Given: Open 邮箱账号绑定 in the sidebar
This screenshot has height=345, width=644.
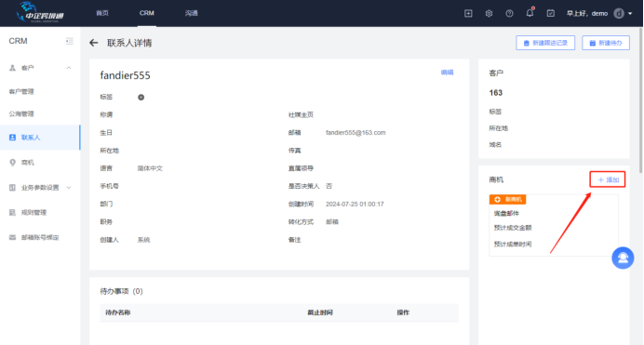Looking at the screenshot, I should 40,237.
